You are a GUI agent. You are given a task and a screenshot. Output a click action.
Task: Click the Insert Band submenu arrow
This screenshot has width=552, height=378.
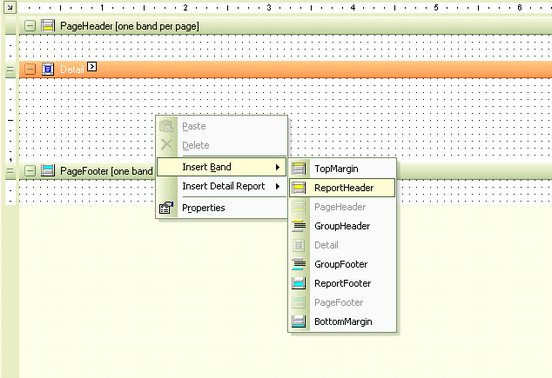pos(278,167)
